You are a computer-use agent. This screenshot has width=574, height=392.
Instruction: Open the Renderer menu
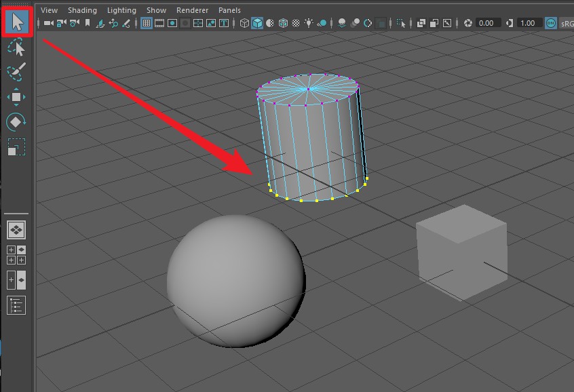[x=192, y=10]
